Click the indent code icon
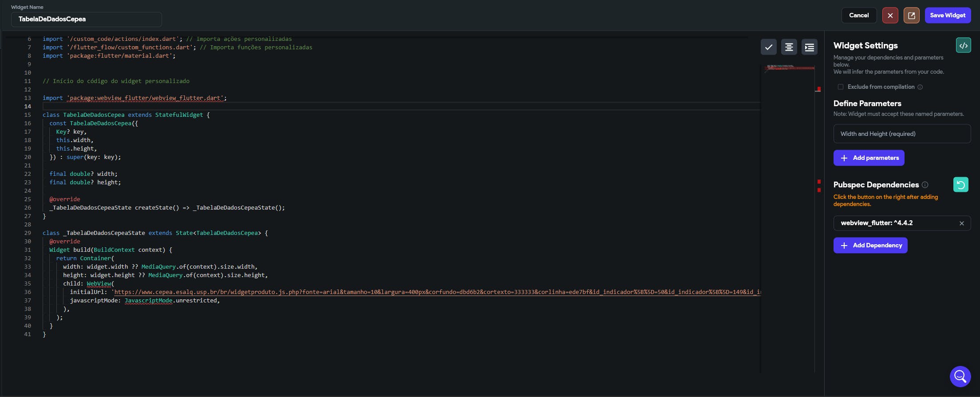The height and width of the screenshot is (397, 980). (x=809, y=47)
